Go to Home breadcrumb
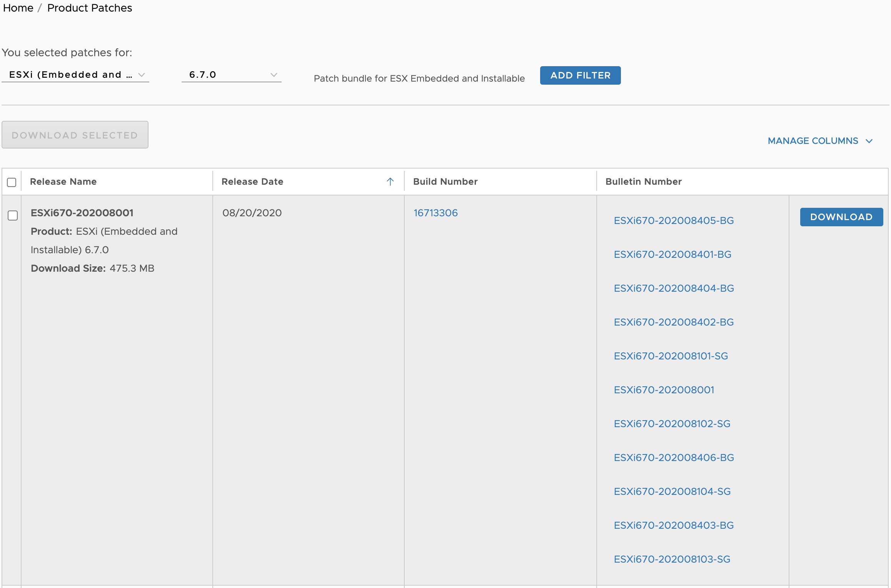 pyautogui.click(x=18, y=8)
